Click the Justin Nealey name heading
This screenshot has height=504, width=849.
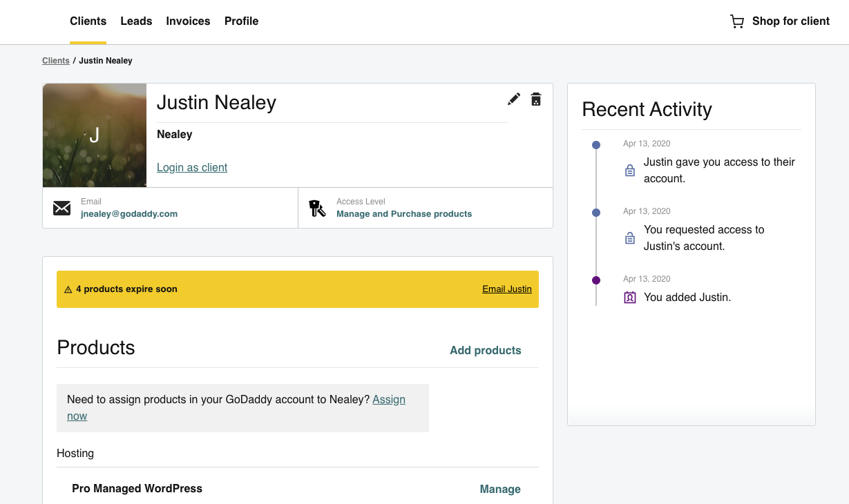(216, 103)
